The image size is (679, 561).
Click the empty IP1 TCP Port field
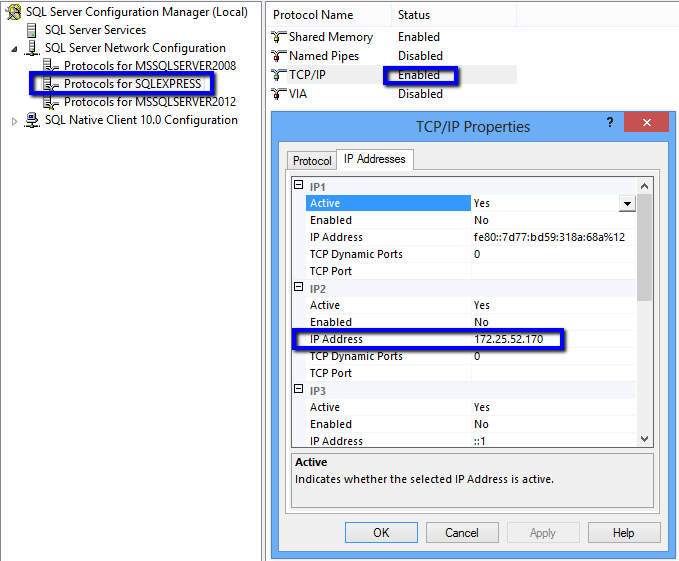pos(553,271)
